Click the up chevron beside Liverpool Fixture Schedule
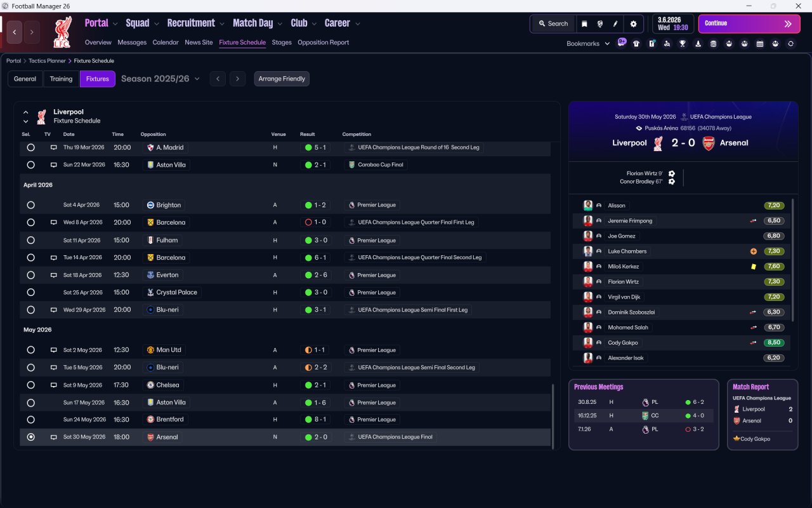This screenshot has width=812, height=508. pos(26,112)
